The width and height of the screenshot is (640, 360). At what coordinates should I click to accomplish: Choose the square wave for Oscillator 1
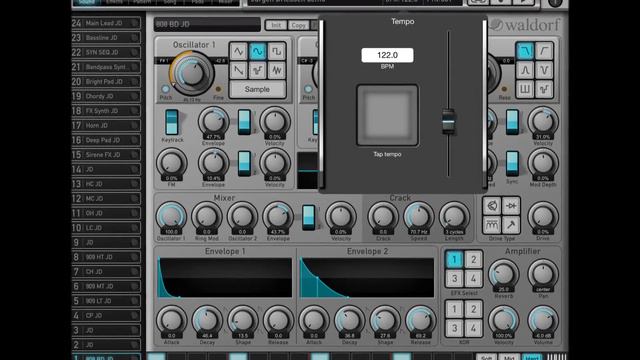click(x=277, y=51)
